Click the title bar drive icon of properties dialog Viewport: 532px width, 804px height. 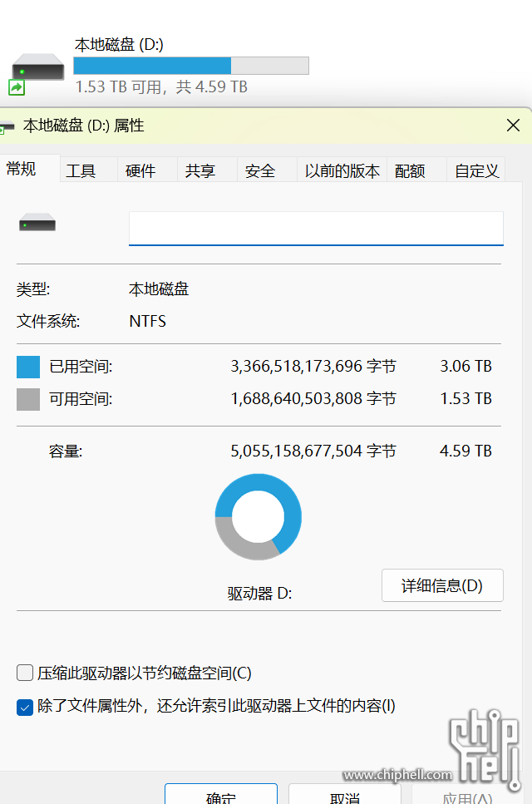point(7,126)
